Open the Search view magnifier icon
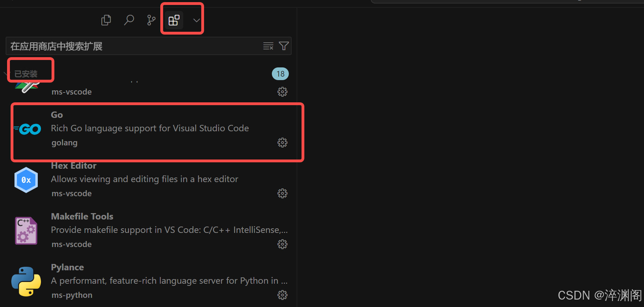This screenshot has width=644, height=307. coord(129,20)
